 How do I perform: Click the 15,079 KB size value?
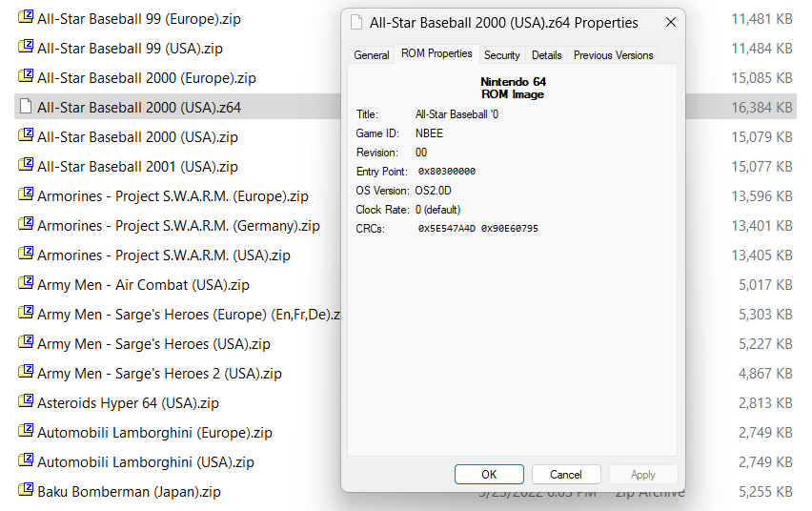point(761,137)
